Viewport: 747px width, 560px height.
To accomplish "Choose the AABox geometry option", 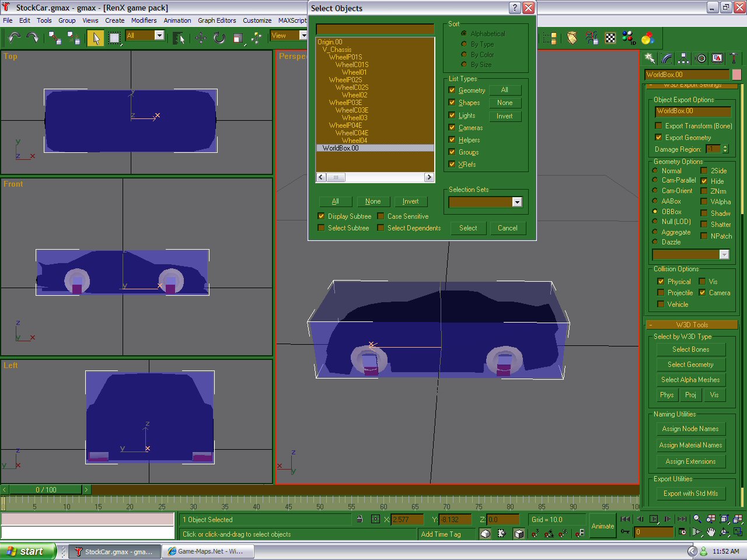I will 655,201.
